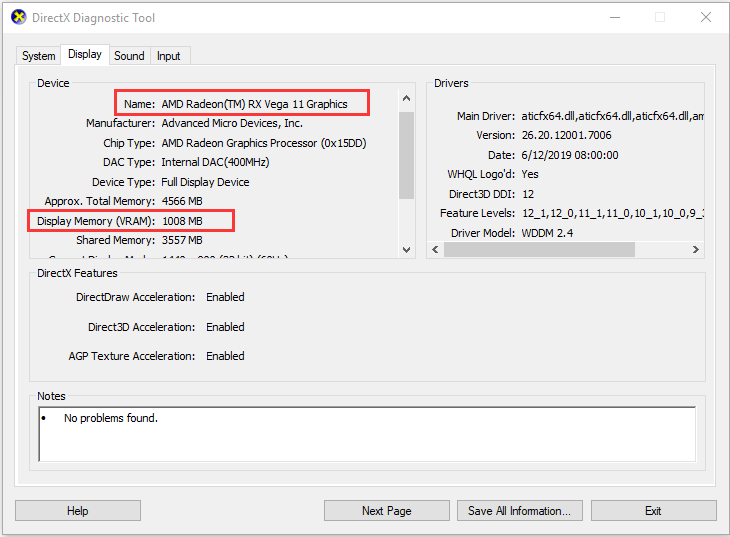The image size is (730, 537).
Task: Select AMD Radeon(TM) RX Vega 11 Graphics name
Action: pyautogui.click(x=254, y=104)
